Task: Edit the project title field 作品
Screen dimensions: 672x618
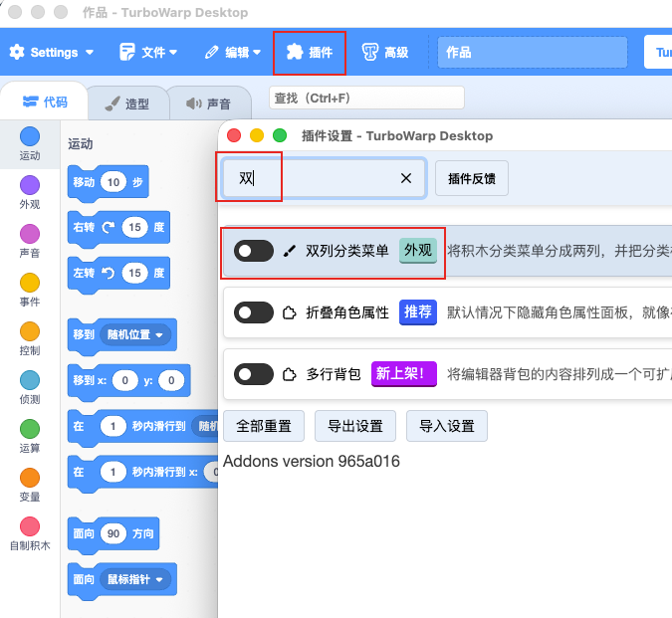Action: coord(533,53)
